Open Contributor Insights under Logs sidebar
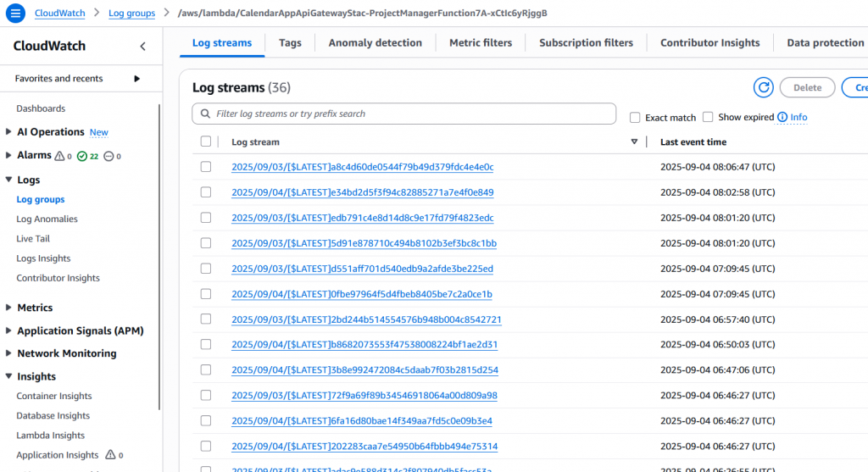Screen dimensions: 868x472 coord(58,278)
